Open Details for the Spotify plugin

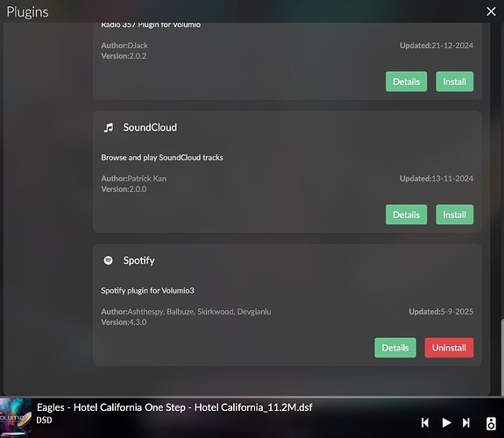pos(395,348)
